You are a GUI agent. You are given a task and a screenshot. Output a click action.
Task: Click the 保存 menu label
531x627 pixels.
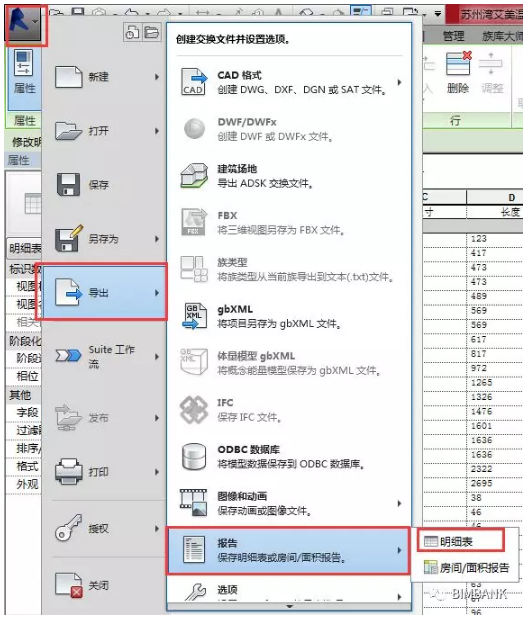point(98,185)
